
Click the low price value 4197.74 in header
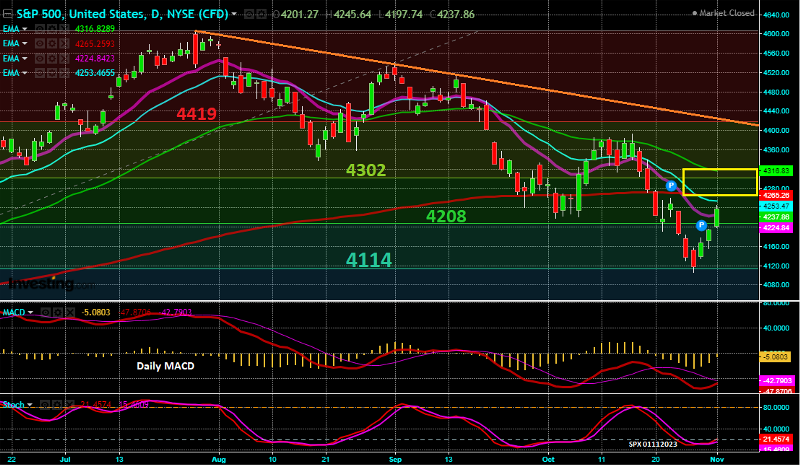(x=404, y=14)
